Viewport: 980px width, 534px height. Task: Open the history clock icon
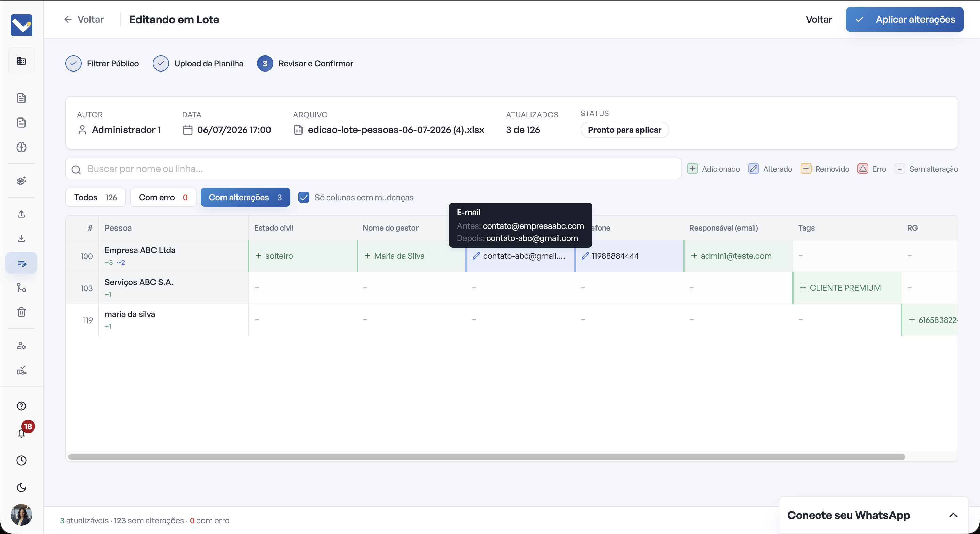click(x=21, y=460)
